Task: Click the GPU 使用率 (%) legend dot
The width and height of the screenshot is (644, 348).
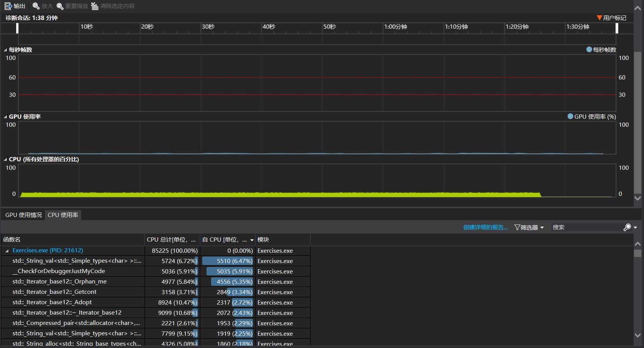Action: pos(571,116)
